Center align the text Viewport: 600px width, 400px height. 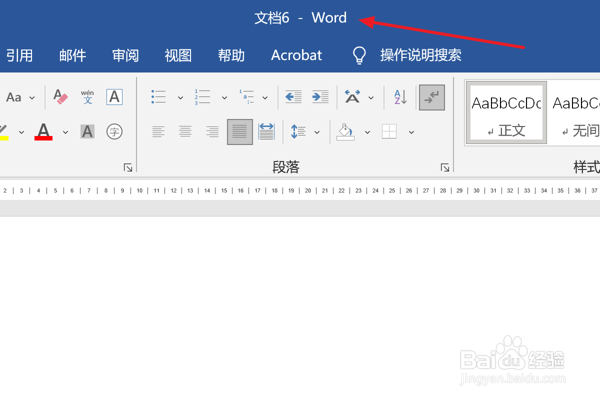(x=185, y=132)
